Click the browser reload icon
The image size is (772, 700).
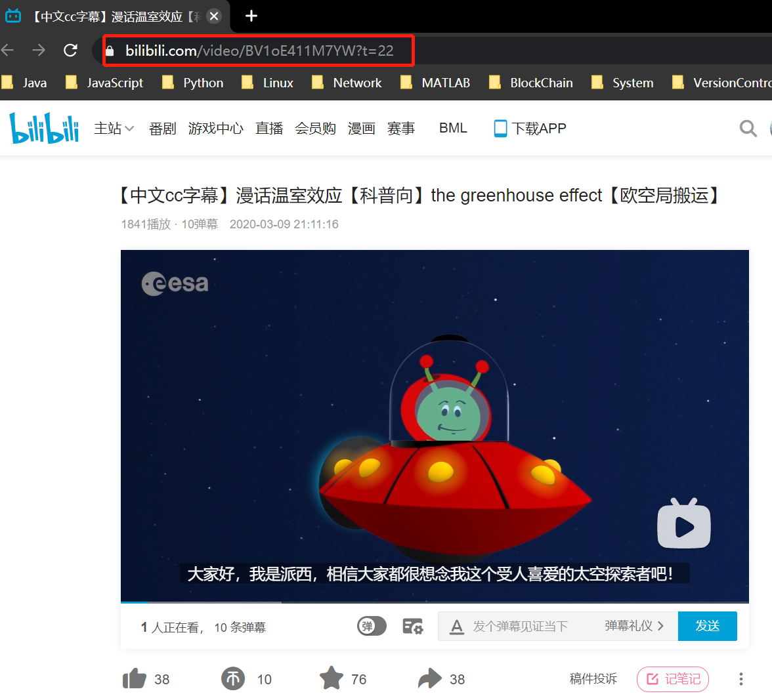click(x=70, y=50)
